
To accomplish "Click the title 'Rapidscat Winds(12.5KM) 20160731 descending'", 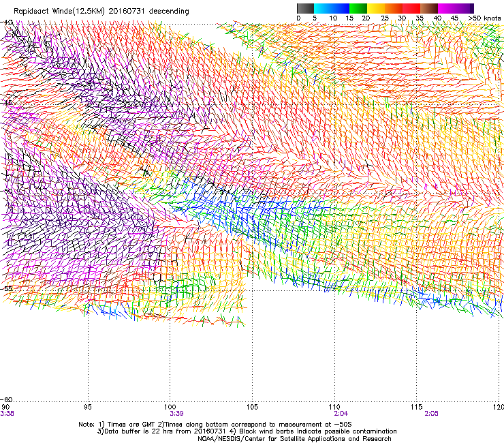I will (x=101, y=11).
